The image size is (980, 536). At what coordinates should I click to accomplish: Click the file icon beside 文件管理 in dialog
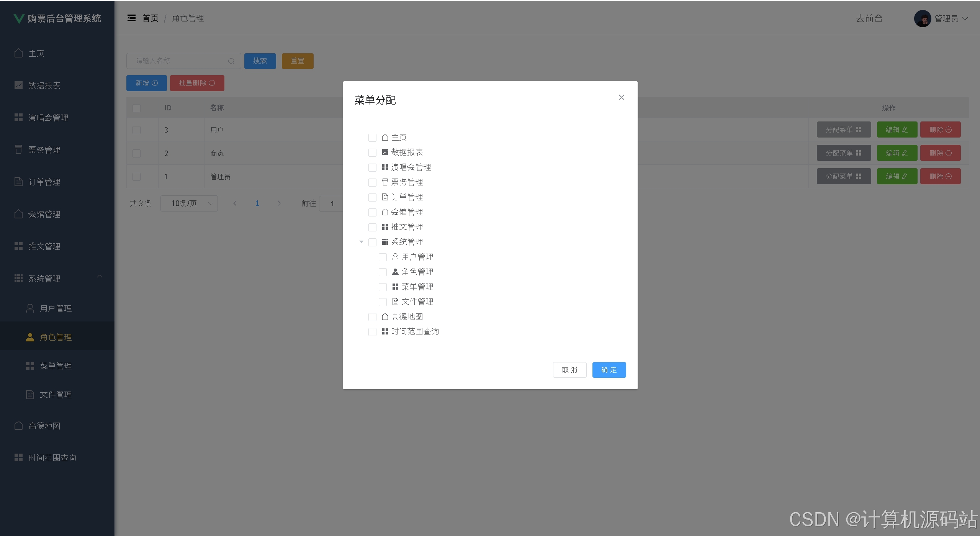tap(395, 302)
